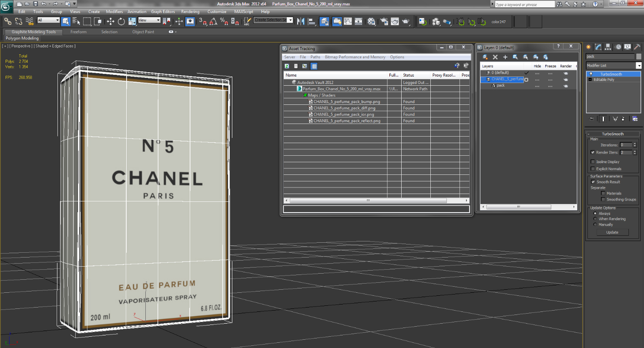Click the Mirror tool icon
644x348 pixels.
pyautogui.click(x=300, y=21)
